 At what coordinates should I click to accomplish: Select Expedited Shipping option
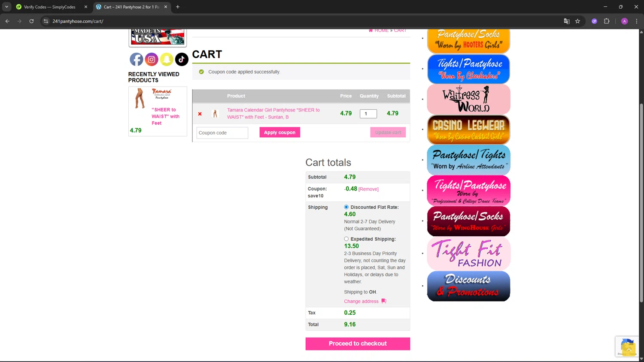tap(346, 239)
